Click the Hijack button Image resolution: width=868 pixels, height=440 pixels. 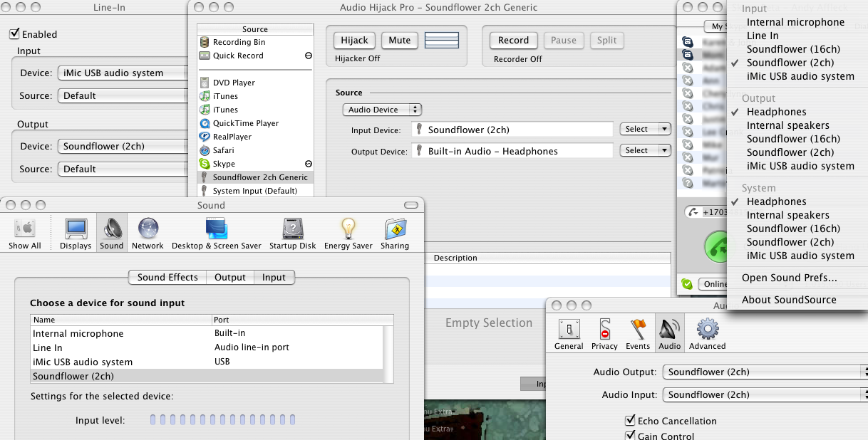[x=354, y=41]
